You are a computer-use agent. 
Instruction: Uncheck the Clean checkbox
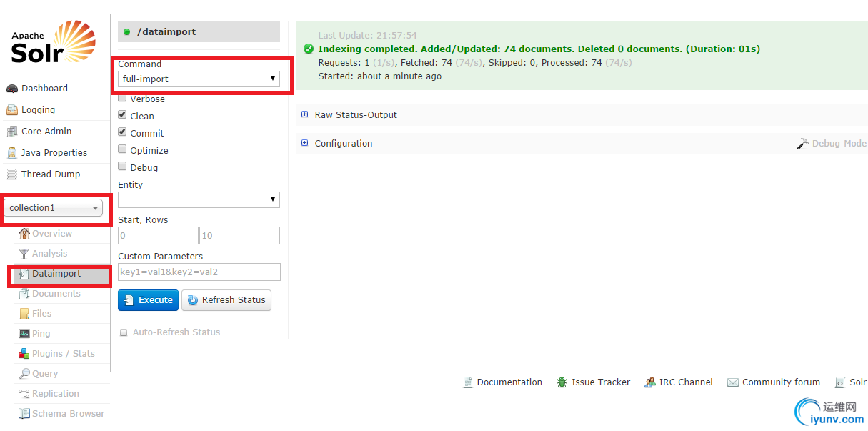pos(122,115)
